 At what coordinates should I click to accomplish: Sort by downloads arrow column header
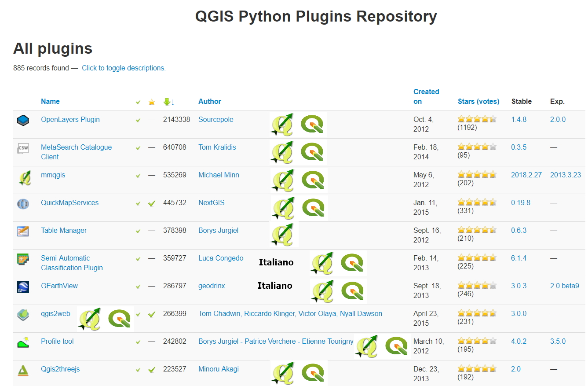click(169, 102)
